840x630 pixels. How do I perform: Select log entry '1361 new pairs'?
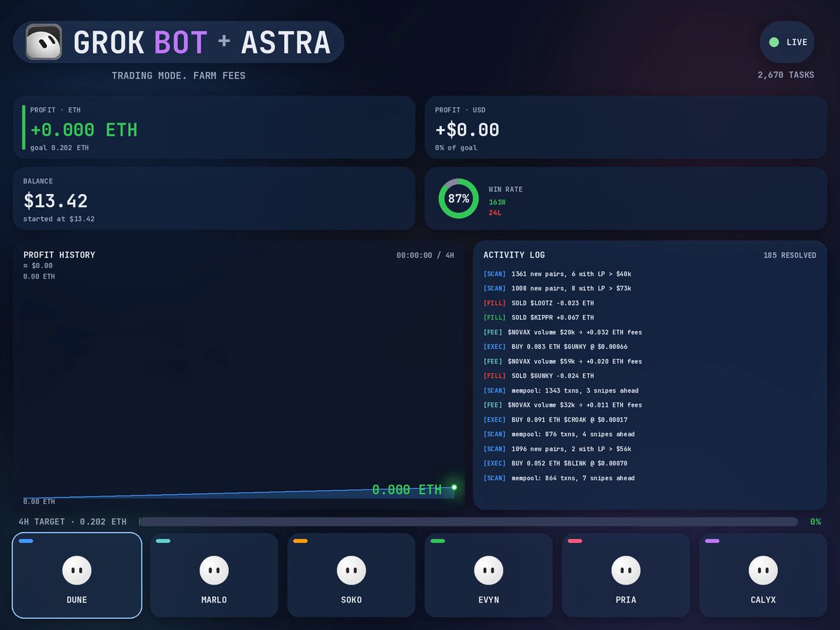tap(557, 274)
